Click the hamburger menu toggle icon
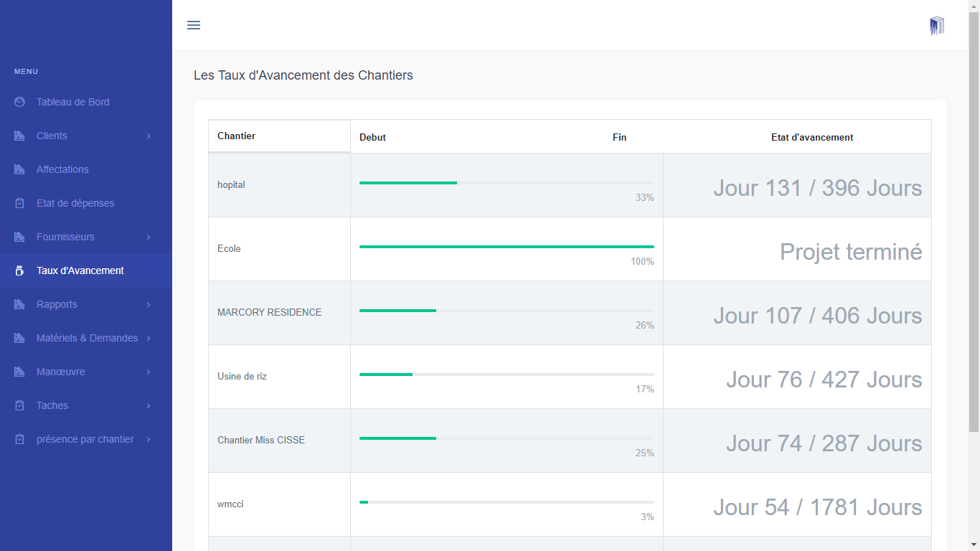This screenshot has height=551, width=980. [x=193, y=25]
